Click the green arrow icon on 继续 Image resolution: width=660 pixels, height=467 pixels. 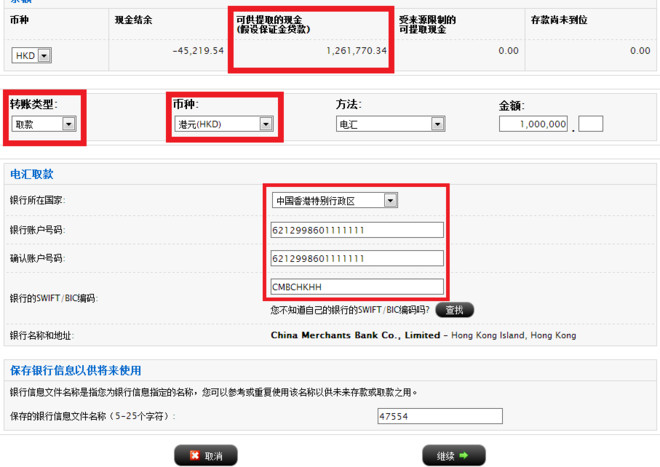[464, 455]
